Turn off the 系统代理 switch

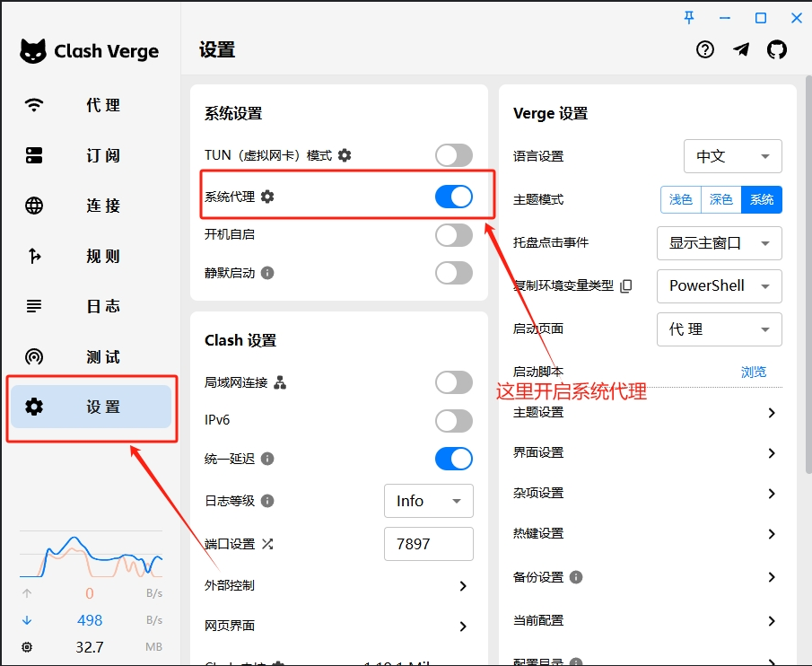(x=454, y=197)
